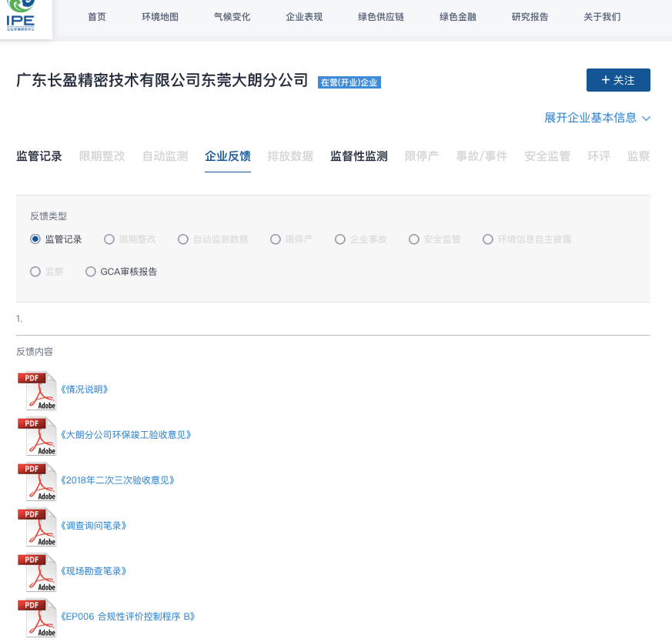
Task: Select the 限停产 radio option
Action: (x=275, y=239)
